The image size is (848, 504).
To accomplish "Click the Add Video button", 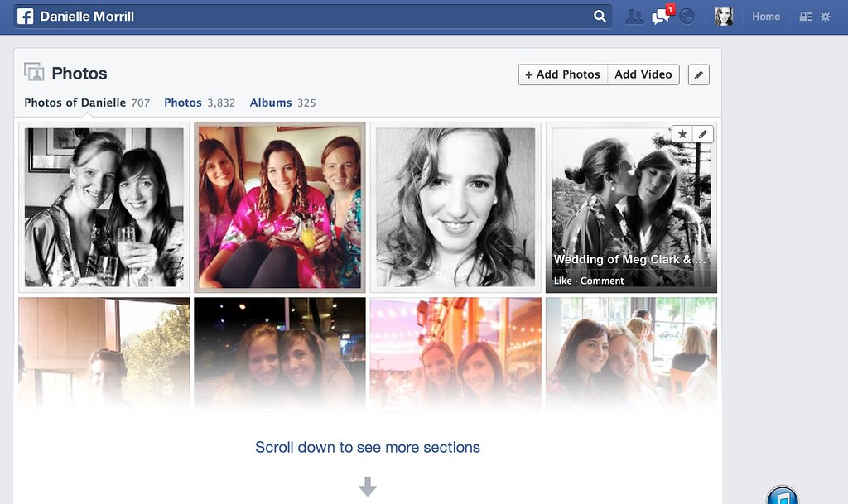I will (x=643, y=74).
